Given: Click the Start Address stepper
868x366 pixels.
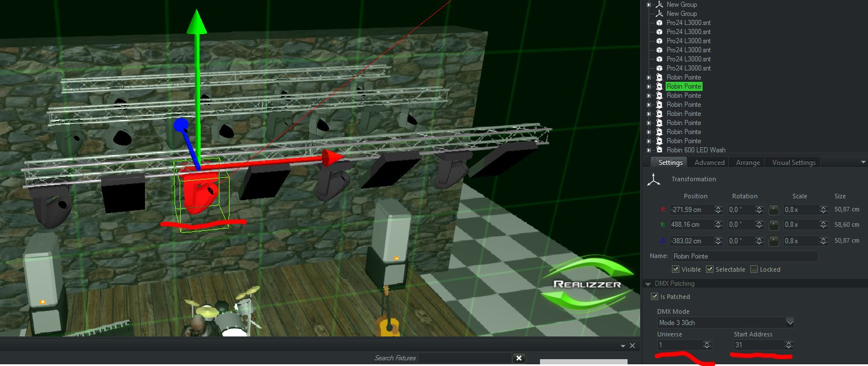Looking at the screenshot, I should tap(788, 345).
